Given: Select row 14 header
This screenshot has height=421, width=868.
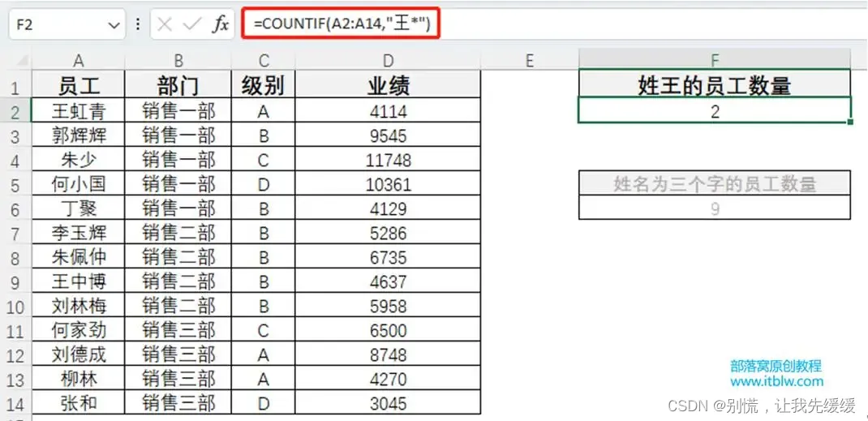Looking at the screenshot, I should pyautogui.click(x=15, y=404).
